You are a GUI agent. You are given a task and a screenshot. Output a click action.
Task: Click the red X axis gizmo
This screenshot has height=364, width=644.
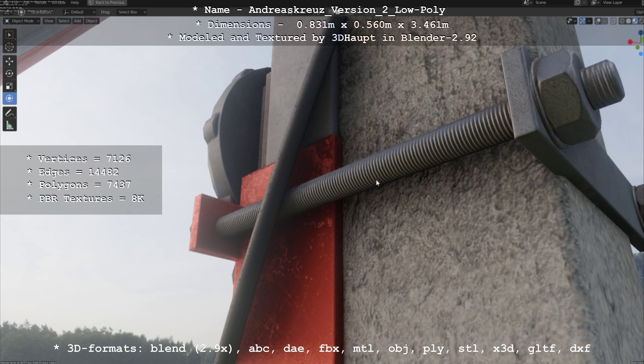(630, 42)
